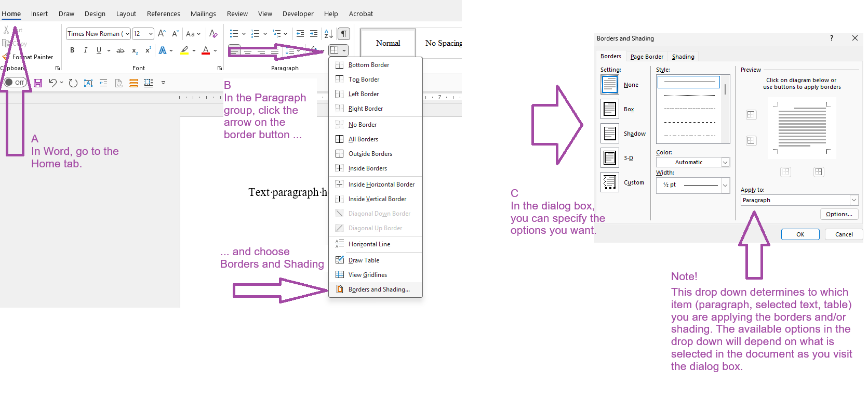The image size is (868, 396).
Task: Apply a bulleted list
Action: (234, 34)
